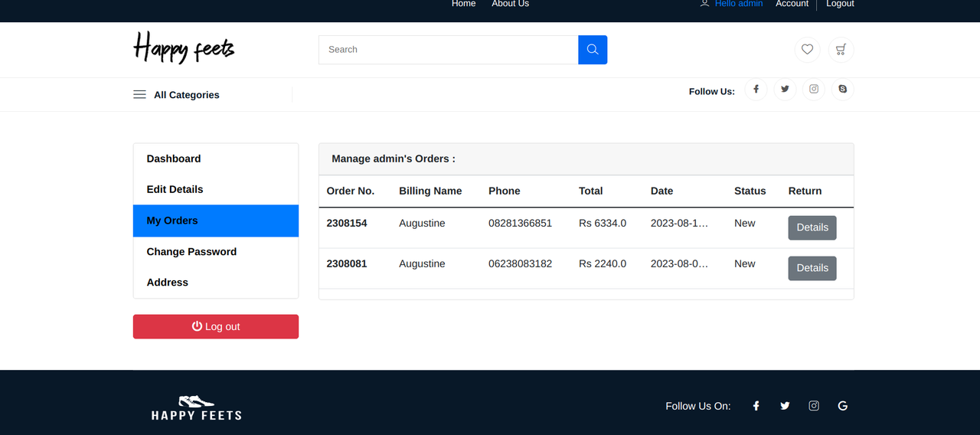Click the footer Facebook icon
980x435 pixels.
pos(756,406)
